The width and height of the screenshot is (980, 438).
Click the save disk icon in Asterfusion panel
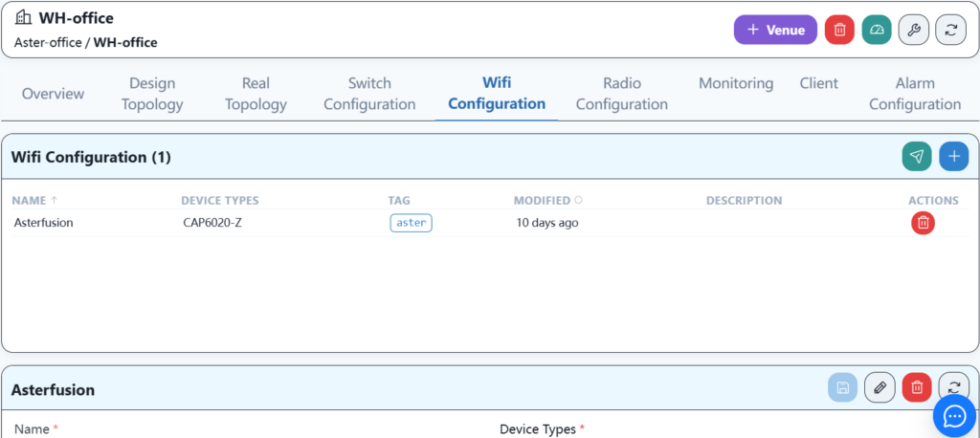pos(842,387)
